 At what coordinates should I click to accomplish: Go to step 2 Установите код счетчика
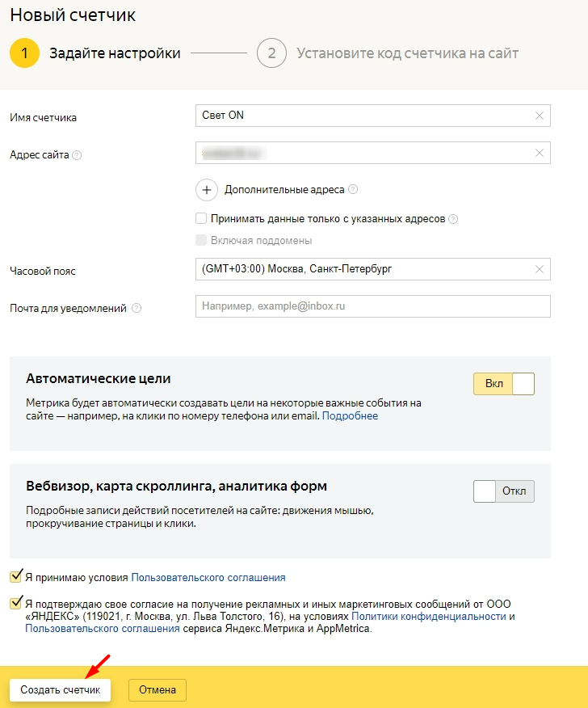388,53
